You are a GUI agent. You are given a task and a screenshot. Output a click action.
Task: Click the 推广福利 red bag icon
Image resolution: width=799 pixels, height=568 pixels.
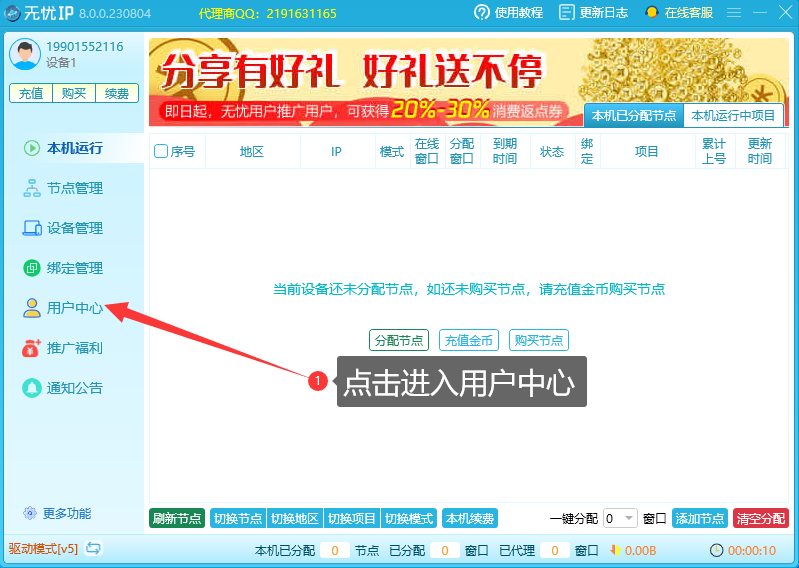click(31, 348)
